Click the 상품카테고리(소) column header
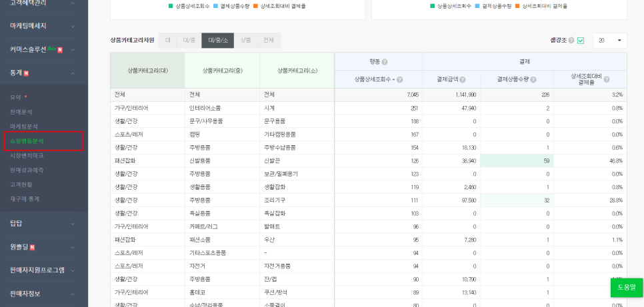Viewport: 644px width, 307px height. pos(297,70)
